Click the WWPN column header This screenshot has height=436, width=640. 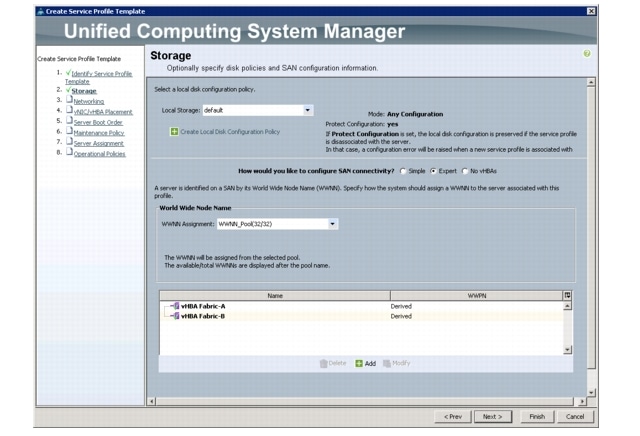coord(476,296)
